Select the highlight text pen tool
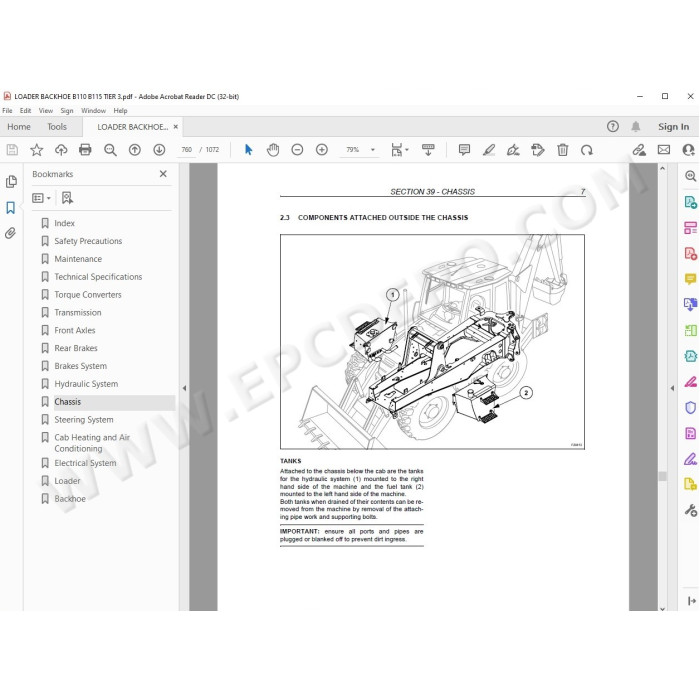Screen dimensions: 700x700 click(x=489, y=150)
